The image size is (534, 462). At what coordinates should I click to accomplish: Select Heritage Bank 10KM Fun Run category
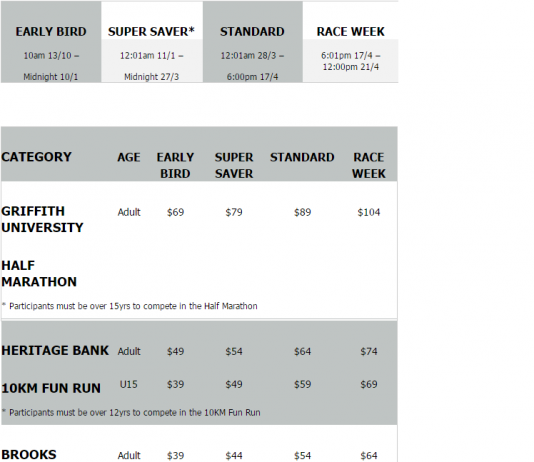[55, 369]
